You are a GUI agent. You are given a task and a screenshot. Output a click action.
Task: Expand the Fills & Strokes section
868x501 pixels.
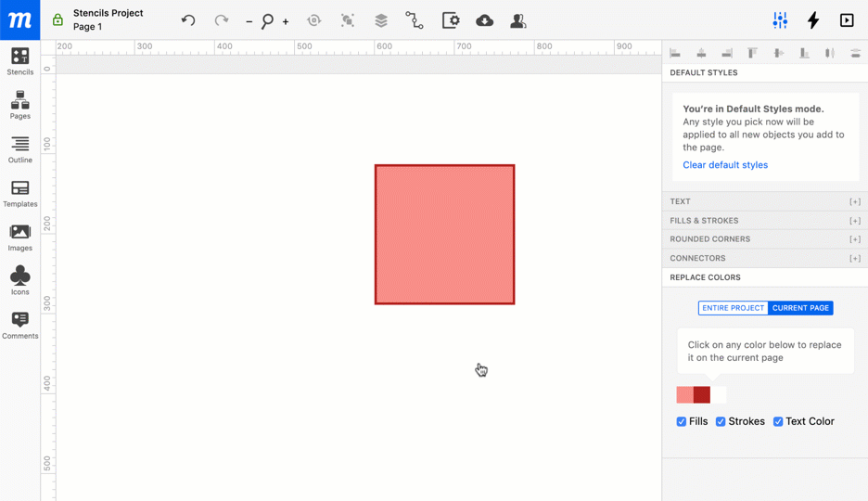pos(765,220)
